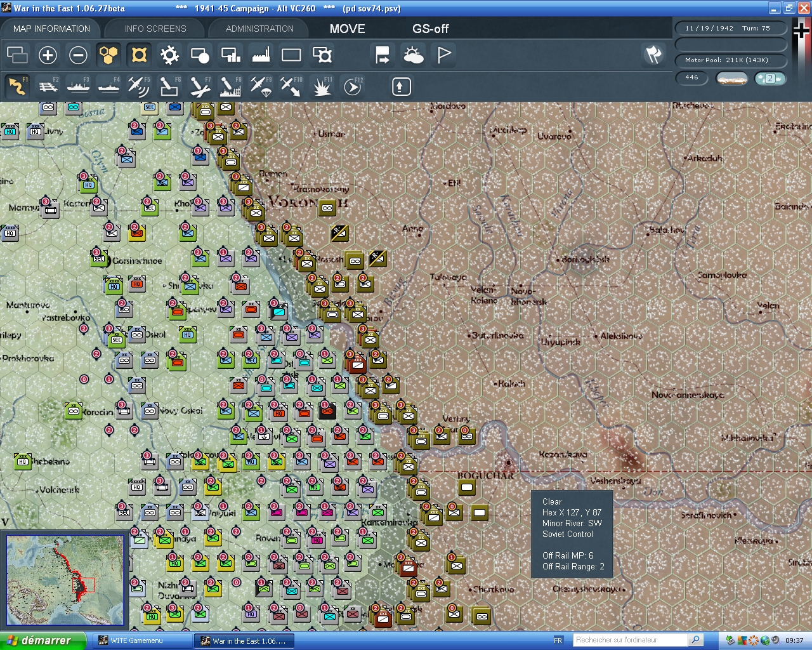Select the F2 rail transport mode

coord(49,86)
